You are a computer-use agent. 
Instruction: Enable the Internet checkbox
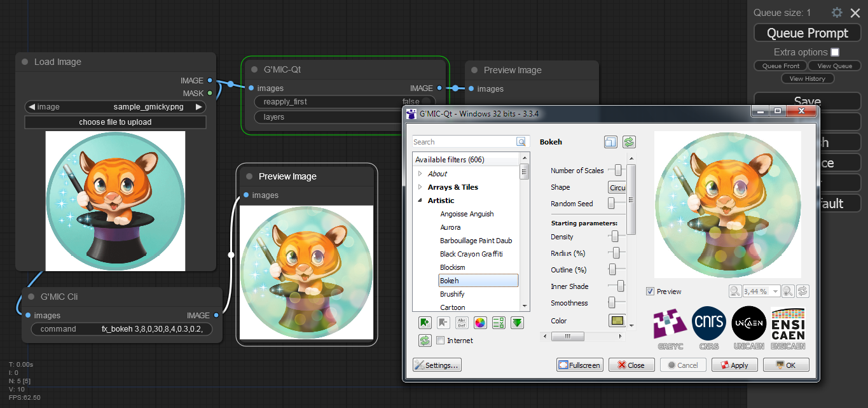(x=441, y=341)
